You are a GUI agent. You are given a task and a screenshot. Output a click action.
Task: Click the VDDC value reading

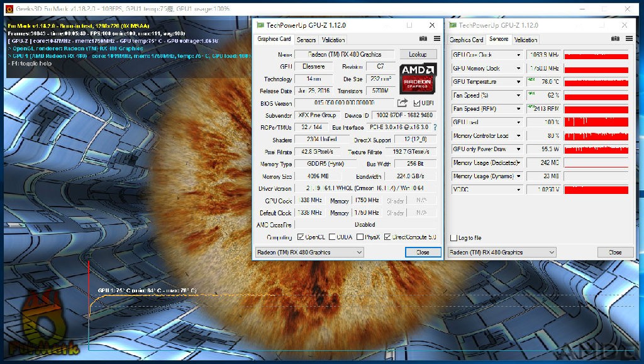tap(544, 190)
